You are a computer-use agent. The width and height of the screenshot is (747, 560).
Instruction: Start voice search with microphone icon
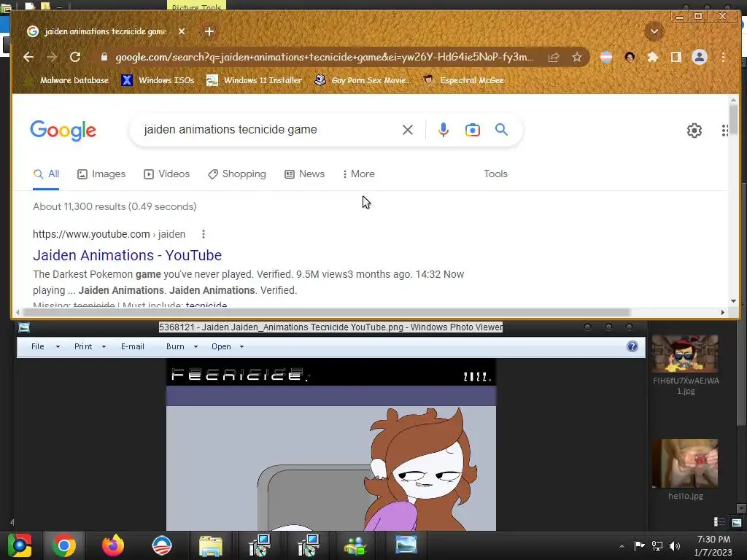click(443, 130)
